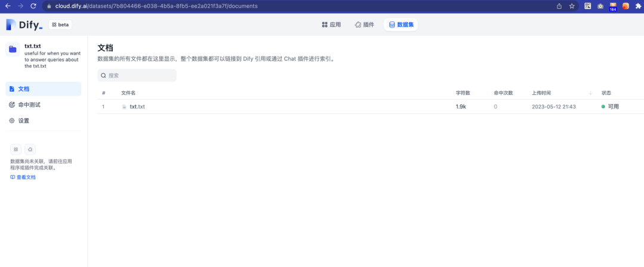
Task: Click the hit count value 0
Action: [496, 106]
